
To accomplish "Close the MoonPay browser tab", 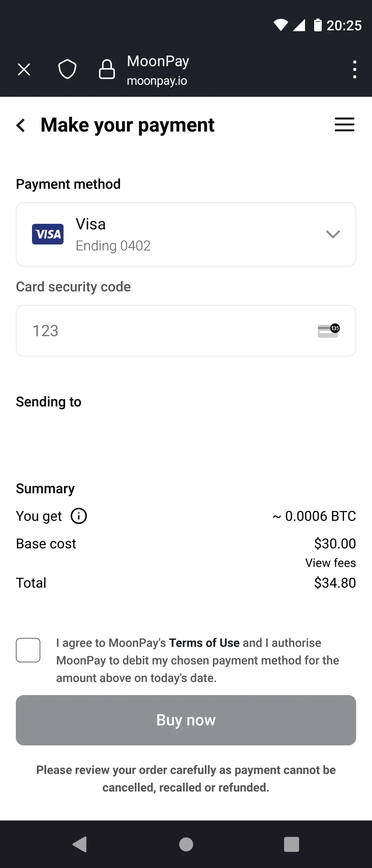I will click(24, 70).
